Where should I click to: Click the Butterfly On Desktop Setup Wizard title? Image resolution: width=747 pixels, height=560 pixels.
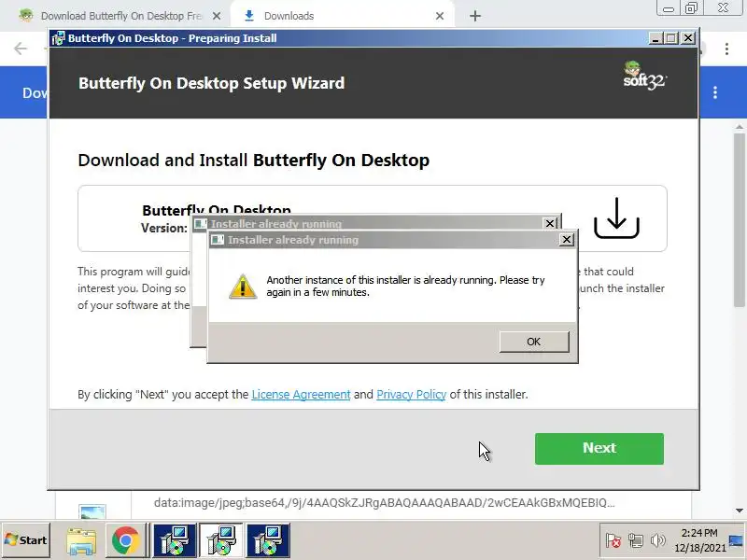click(212, 83)
